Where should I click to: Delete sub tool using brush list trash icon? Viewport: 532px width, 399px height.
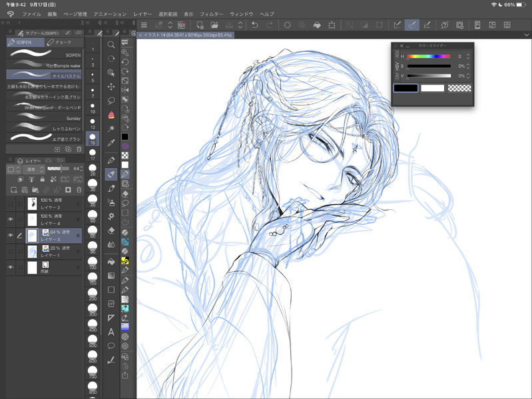[79, 149]
